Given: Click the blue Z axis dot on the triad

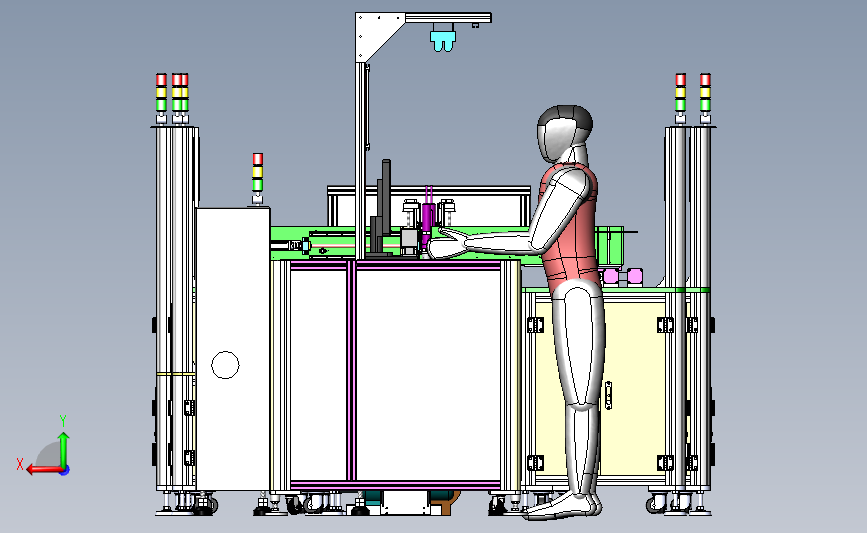Looking at the screenshot, I should 65,470.
